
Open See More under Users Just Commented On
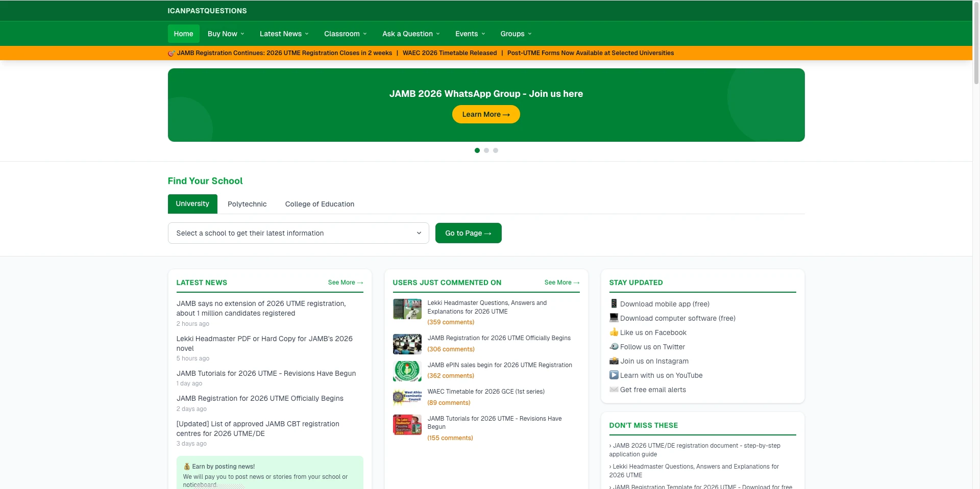(562, 282)
